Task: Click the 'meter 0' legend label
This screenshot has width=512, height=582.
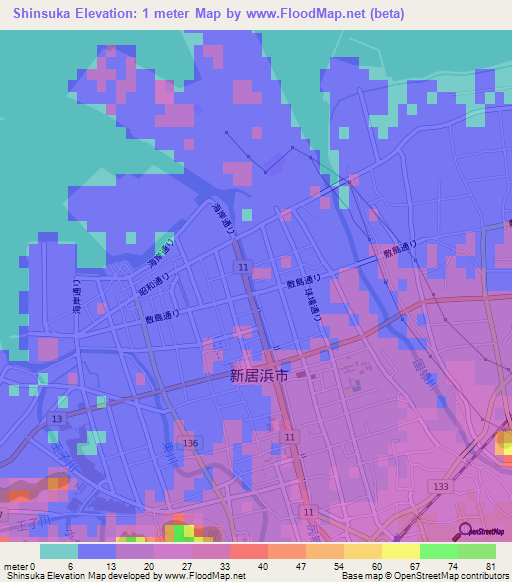Action: point(19,567)
